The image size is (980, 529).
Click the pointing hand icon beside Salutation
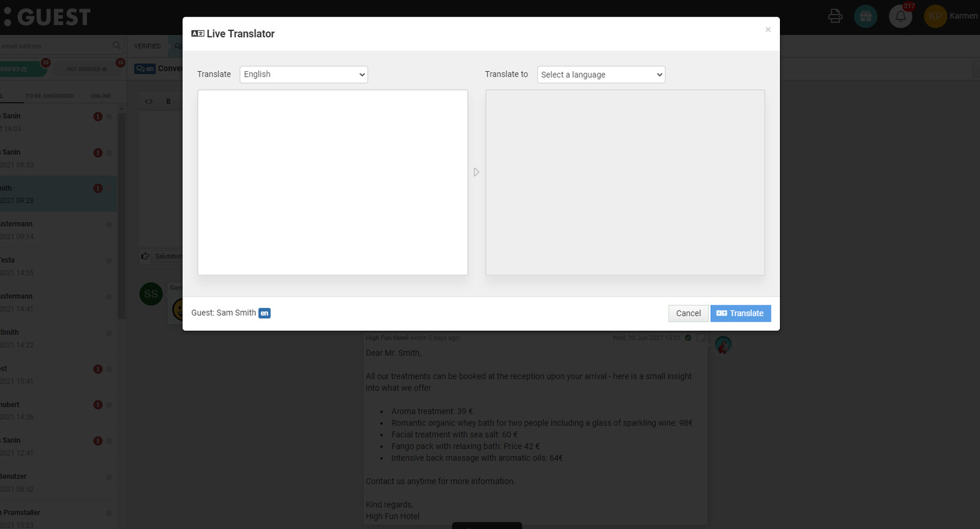point(145,256)
